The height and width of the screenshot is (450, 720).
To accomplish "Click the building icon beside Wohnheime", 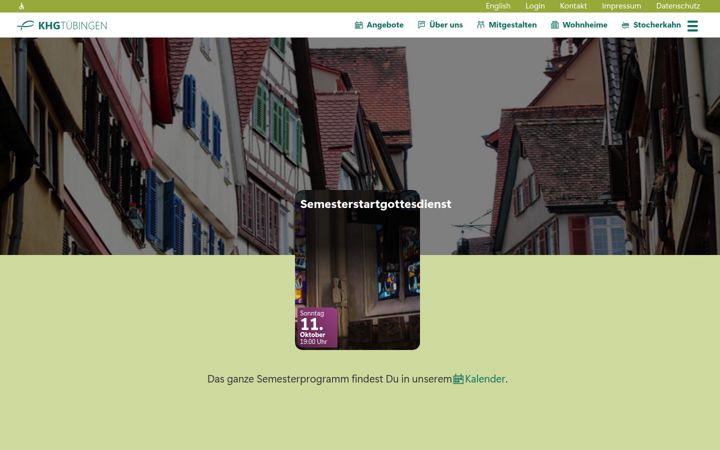I will point(555,25).
